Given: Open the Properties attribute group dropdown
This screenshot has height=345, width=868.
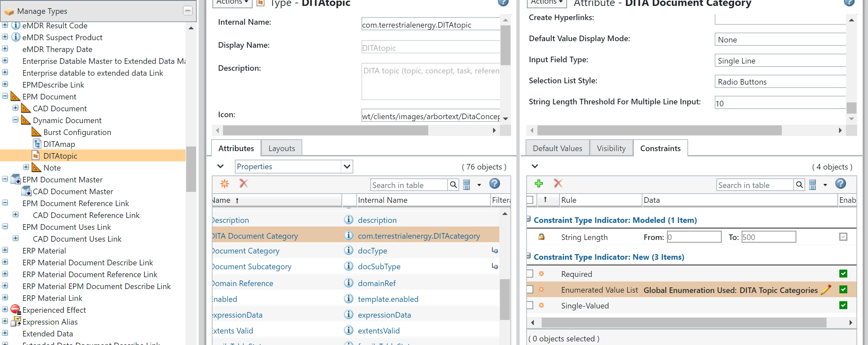Looking at the screenshot, I should (347, 166).
